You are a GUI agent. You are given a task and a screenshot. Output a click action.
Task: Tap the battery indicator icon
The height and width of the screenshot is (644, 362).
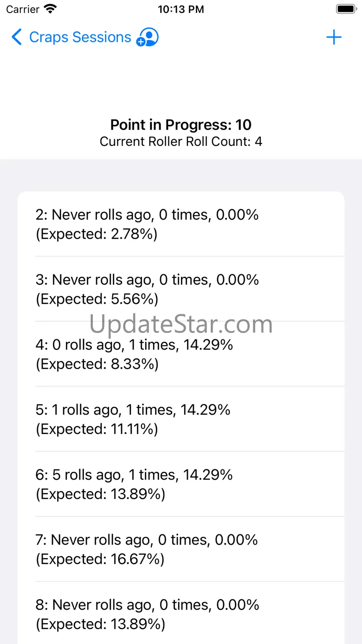pos(346,9)
